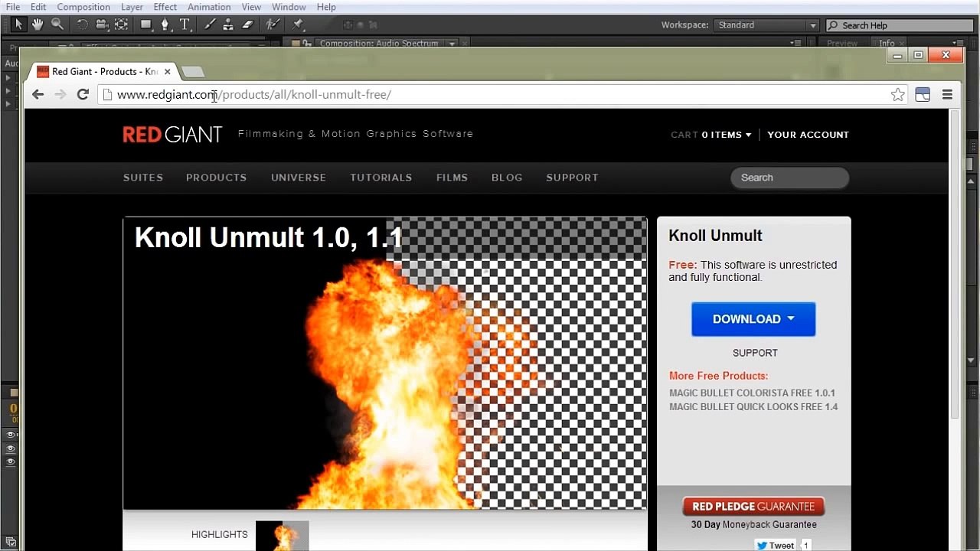Open the After Effects Edit menu

click(38, 7)
